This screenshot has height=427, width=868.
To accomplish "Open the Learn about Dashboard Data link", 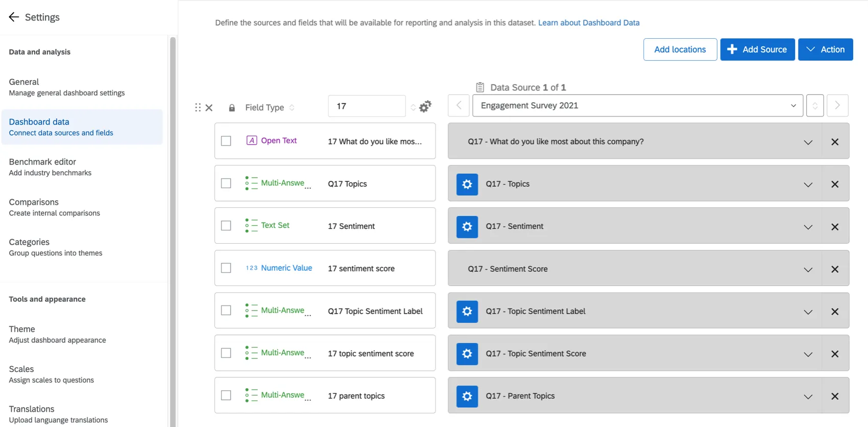I will 589,22.
